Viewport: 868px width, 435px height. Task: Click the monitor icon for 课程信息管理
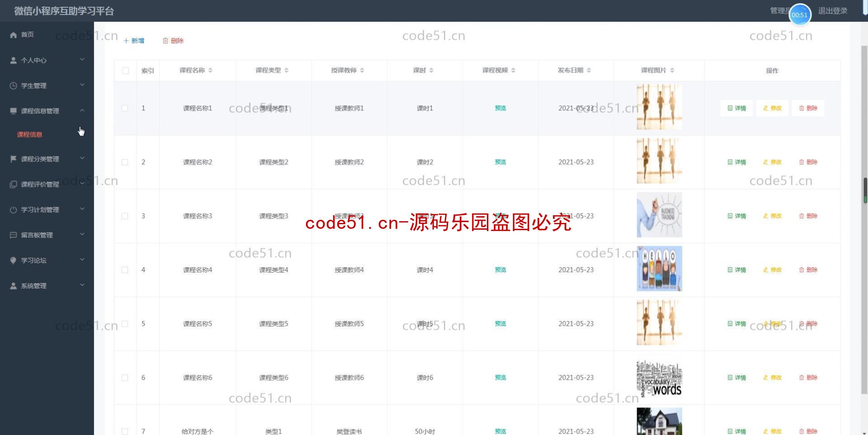(x=14, y=111)
